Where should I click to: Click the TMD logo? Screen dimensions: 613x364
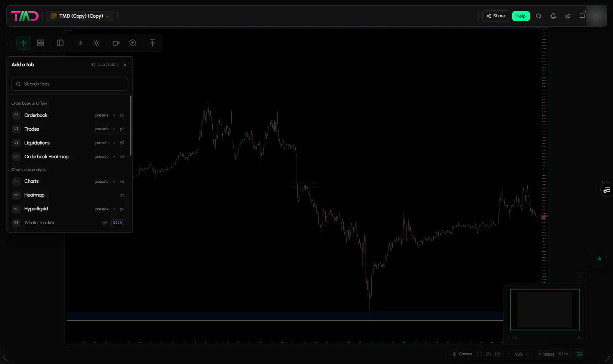click(x=25, y=16)
